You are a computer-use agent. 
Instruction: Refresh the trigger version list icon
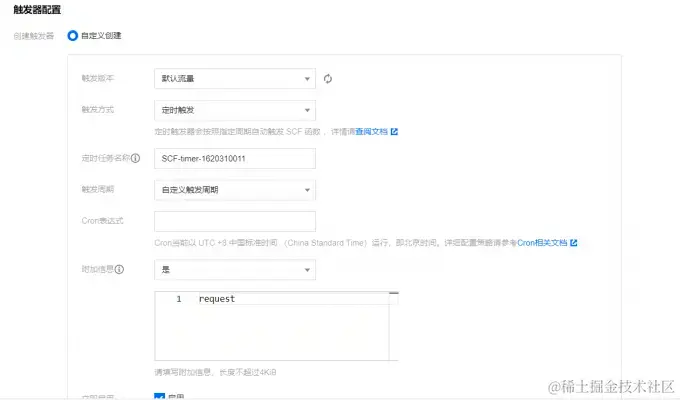[x=328, y=79]
